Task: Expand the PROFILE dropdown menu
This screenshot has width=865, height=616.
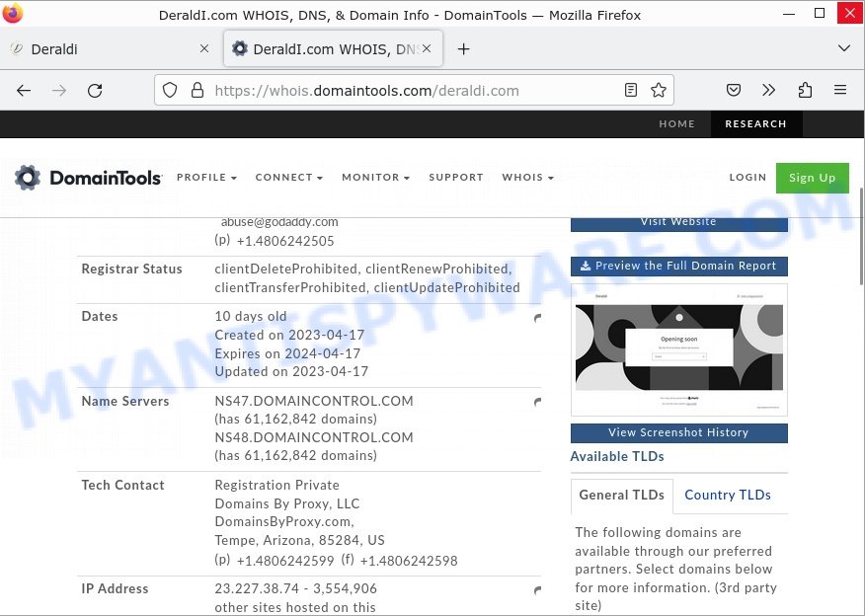Action: 206,177
